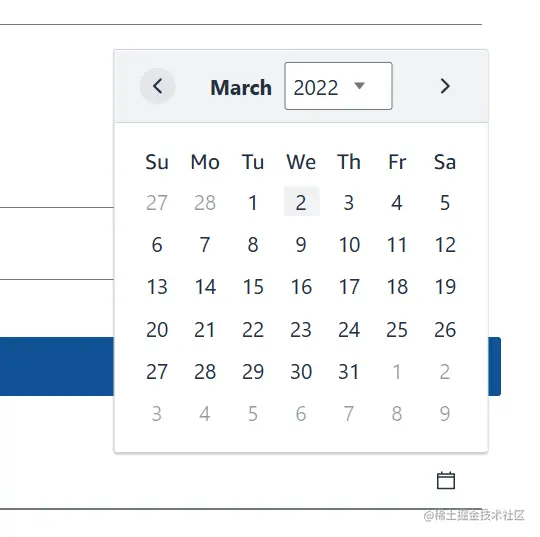Expand the 2022 year dropdown
This screenshot has height=537, width=540.
pyautogui.click(x=338, y=86)
